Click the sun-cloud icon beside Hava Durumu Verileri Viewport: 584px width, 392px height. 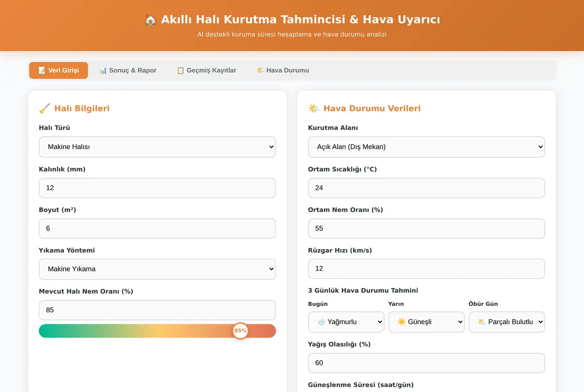click(x=313, y=108)
